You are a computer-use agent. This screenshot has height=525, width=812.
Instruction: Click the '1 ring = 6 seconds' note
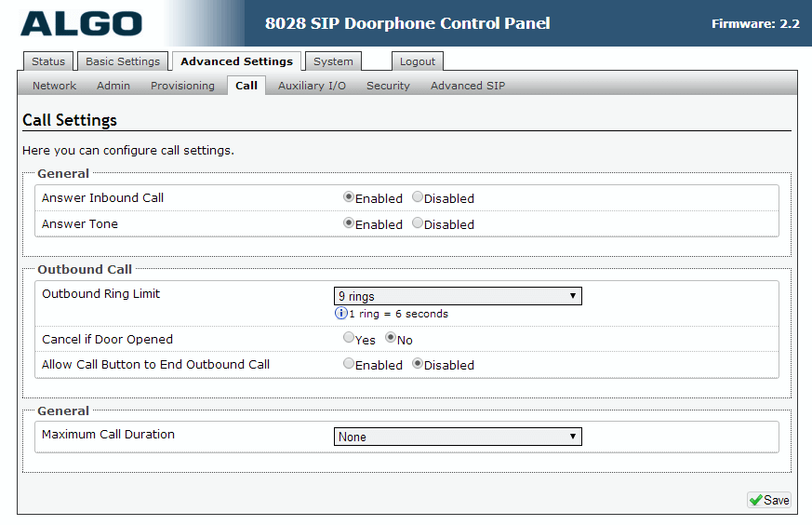coord(398,314)
